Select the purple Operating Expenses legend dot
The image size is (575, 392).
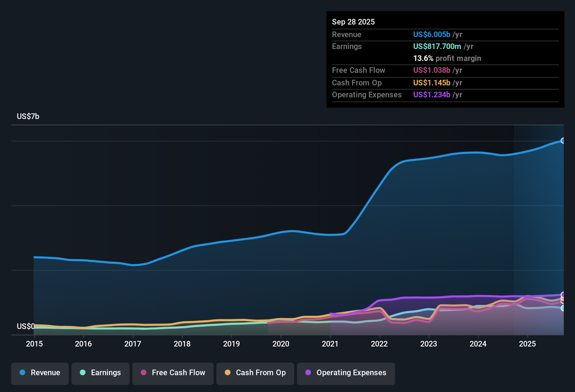pyautogui.click(x=308, y=373)
